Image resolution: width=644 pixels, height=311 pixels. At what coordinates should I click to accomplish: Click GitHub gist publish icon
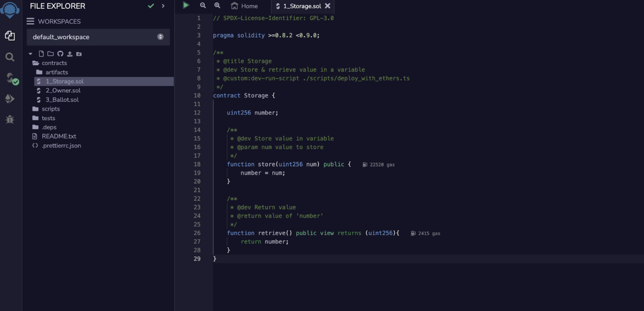click(x=60, y=54)
